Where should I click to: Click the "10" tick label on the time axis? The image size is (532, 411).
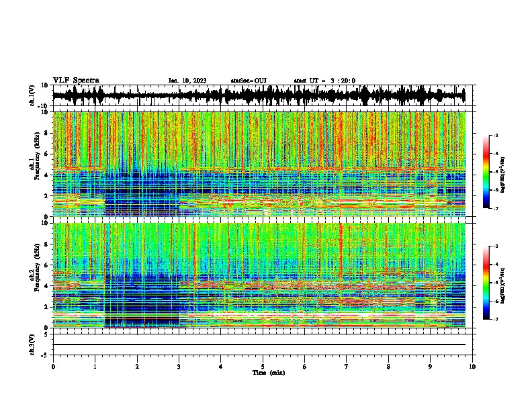(472, 367)
